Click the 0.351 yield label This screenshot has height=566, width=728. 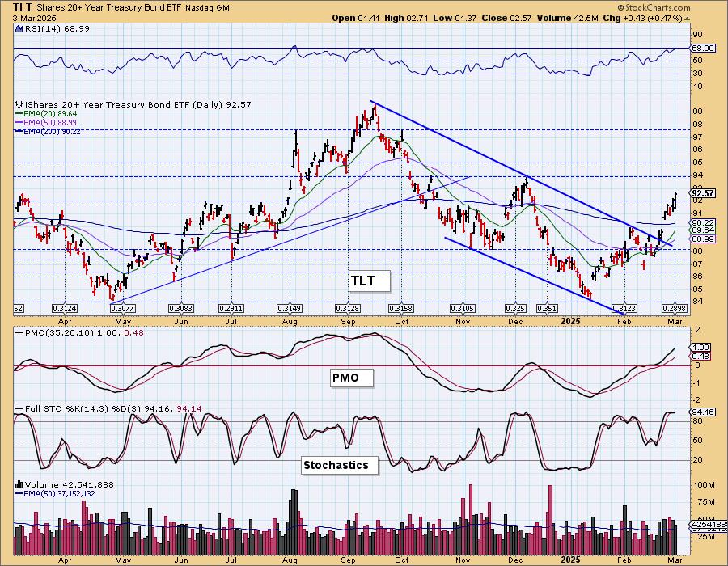pyautogui.click(x=547, y=309)
